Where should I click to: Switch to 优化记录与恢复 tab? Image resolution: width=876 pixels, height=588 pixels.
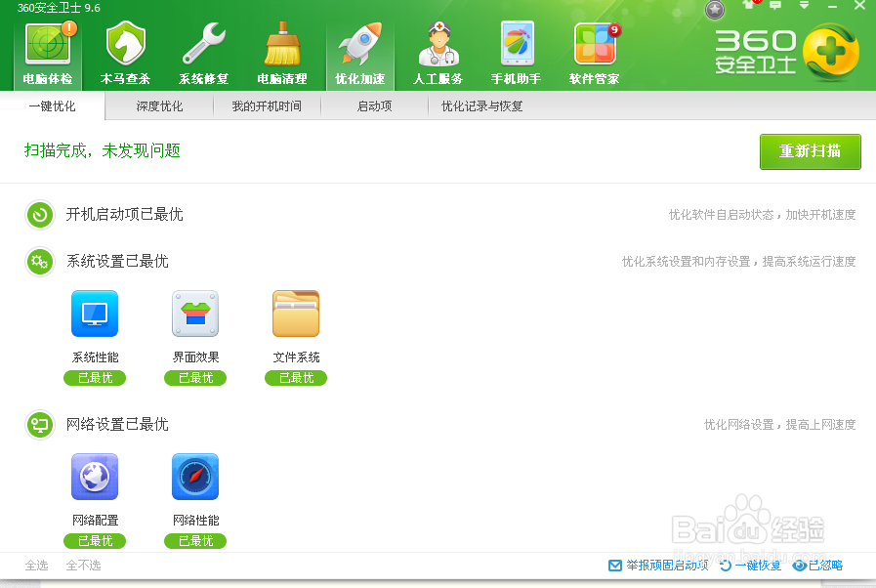coord(481,105)
